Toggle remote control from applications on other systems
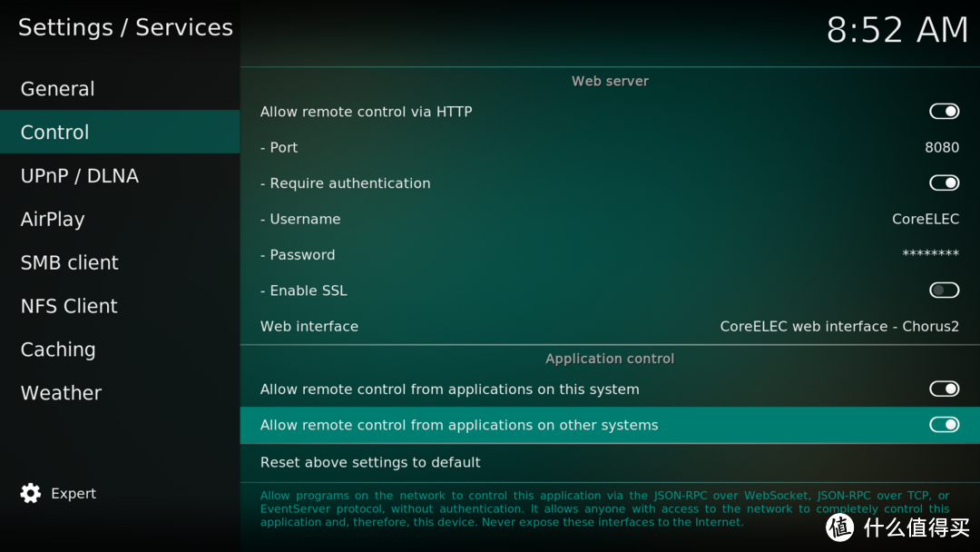 944,425
